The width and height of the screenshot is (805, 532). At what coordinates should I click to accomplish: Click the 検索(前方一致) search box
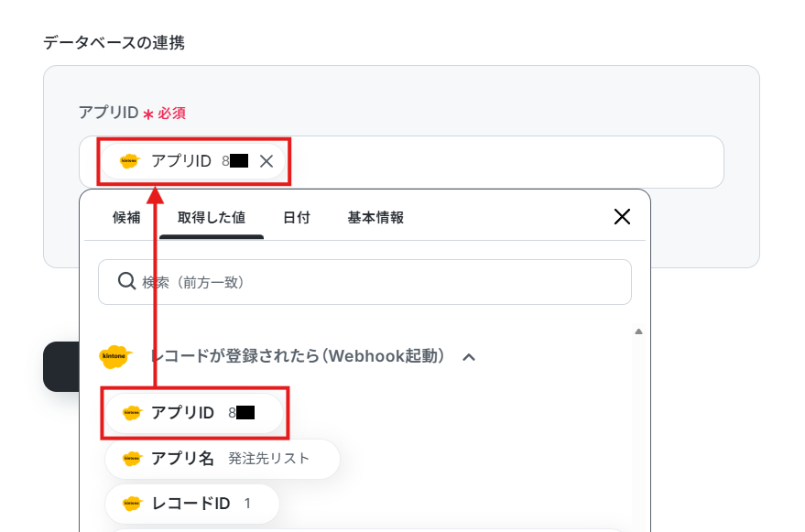click(x=364, y=282)
